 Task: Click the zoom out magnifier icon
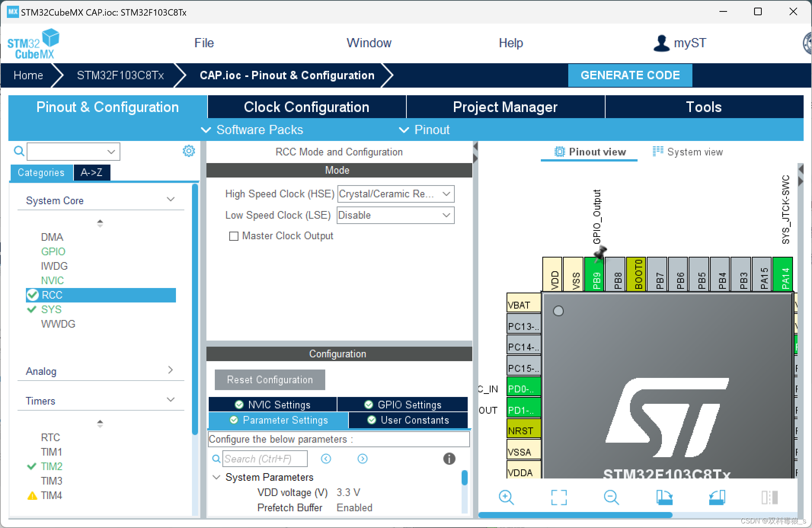point(611,497)
